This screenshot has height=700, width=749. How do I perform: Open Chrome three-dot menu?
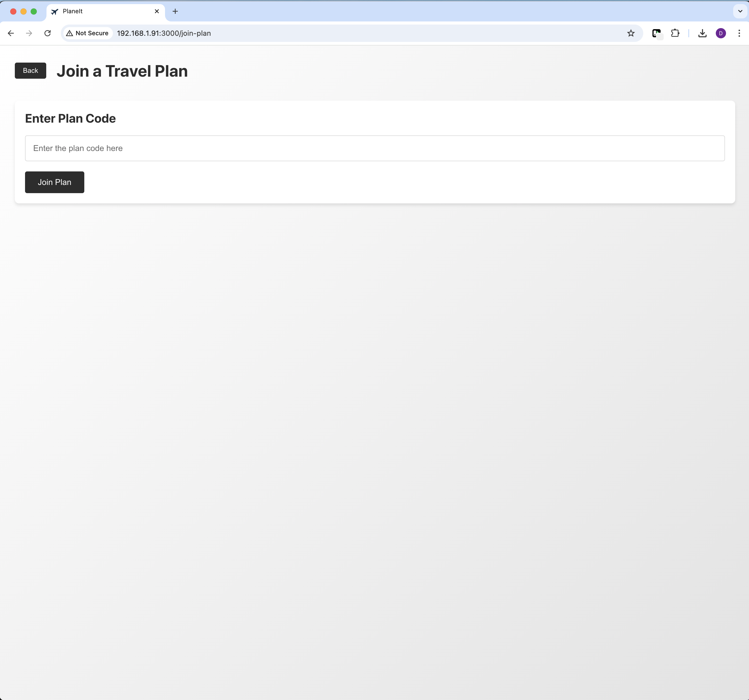pyautogui.click(x=739, y=33)
